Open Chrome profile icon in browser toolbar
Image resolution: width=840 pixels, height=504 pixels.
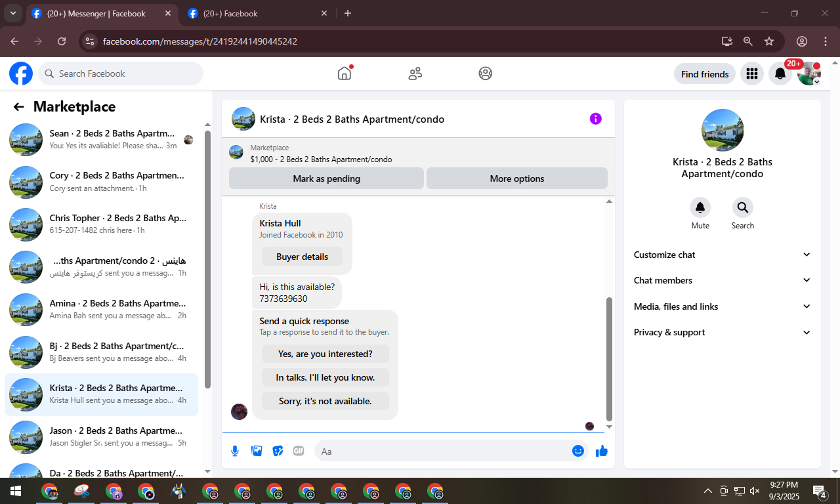point(802,41)
